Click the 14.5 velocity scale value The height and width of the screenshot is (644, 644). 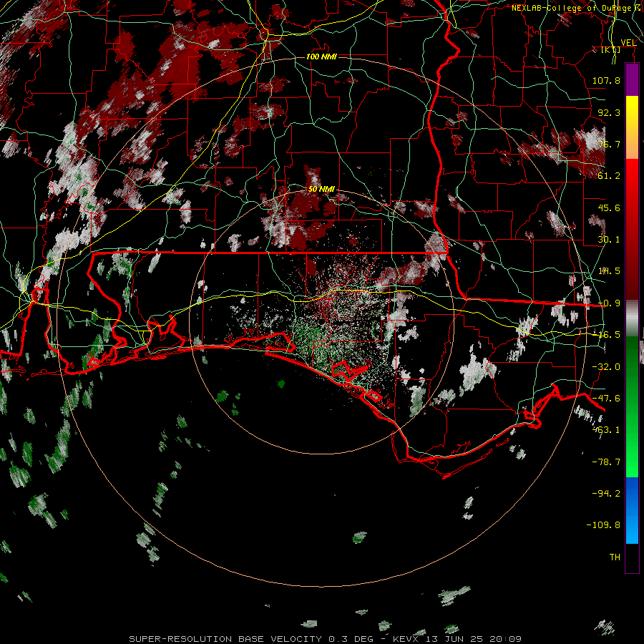(x=609, y=271)
